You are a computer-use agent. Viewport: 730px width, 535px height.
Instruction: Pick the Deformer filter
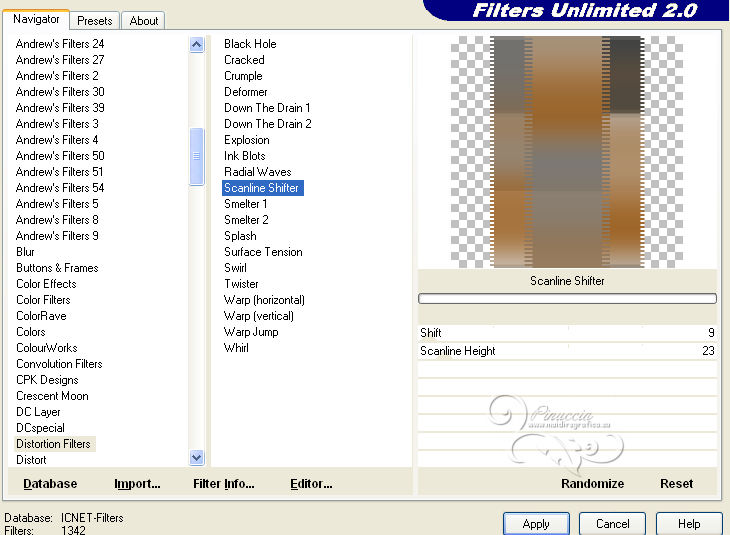point(245,92)
